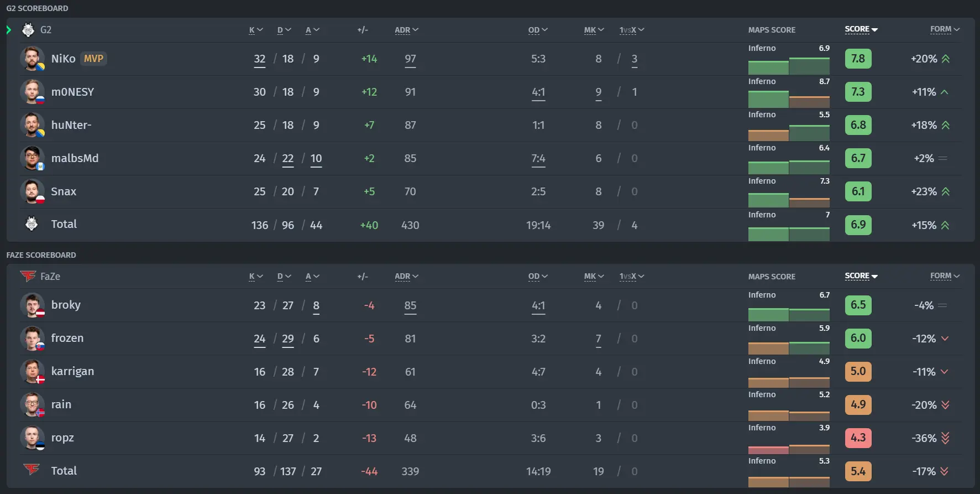This screenshot has width=980, height=494.
Task: Open m0NESY's player profile link
Action: click(72, 92)
